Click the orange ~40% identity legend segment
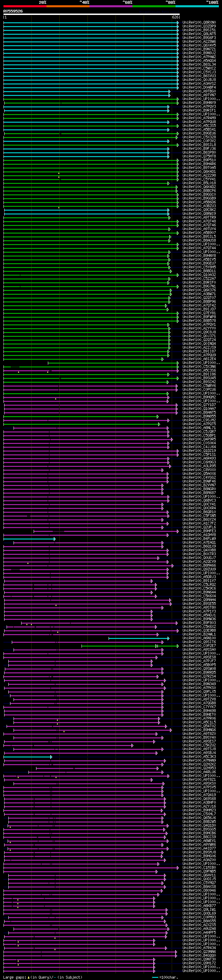222x980 pixels. (68, 7)
